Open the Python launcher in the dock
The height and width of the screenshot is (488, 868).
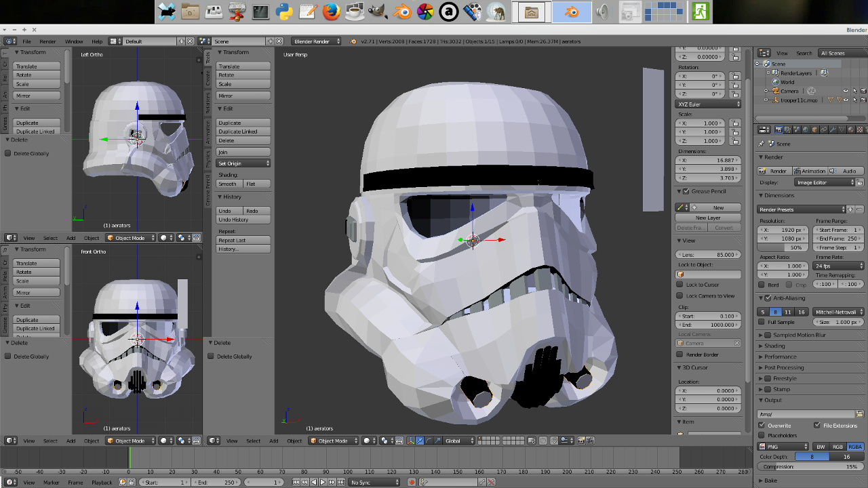tap(285, 12)
